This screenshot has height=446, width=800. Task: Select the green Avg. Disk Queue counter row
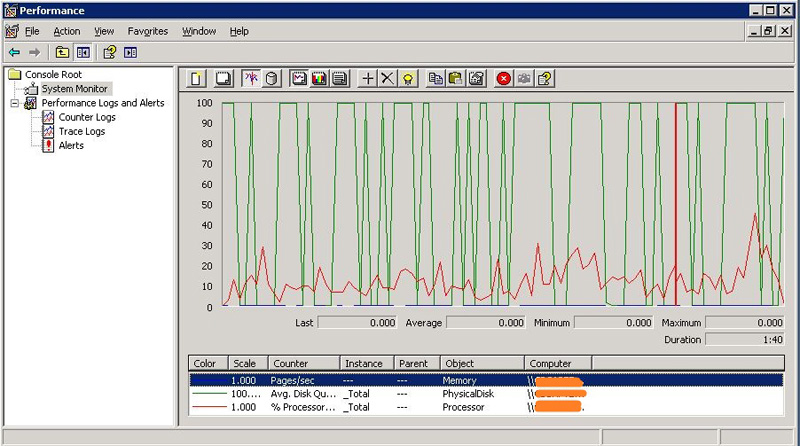click(486, 394)
